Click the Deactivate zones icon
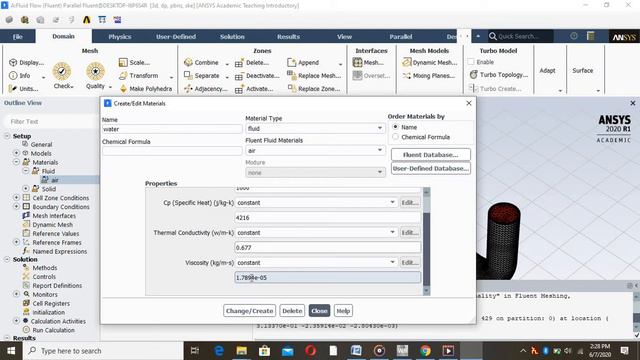The width and height of the screenshot is (640, 360). tap(239, 76)
